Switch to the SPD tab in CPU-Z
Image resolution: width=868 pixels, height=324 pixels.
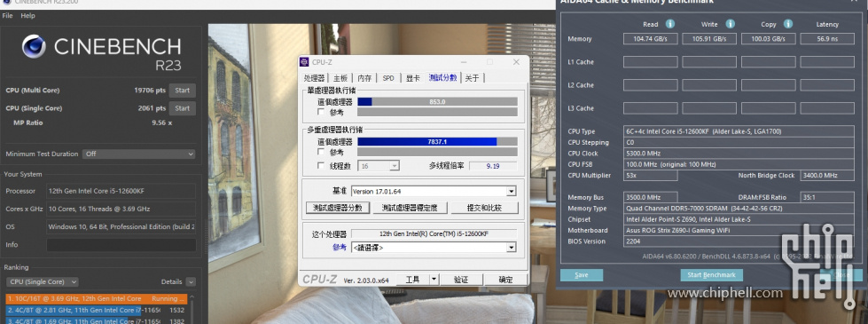coord(388,78)
